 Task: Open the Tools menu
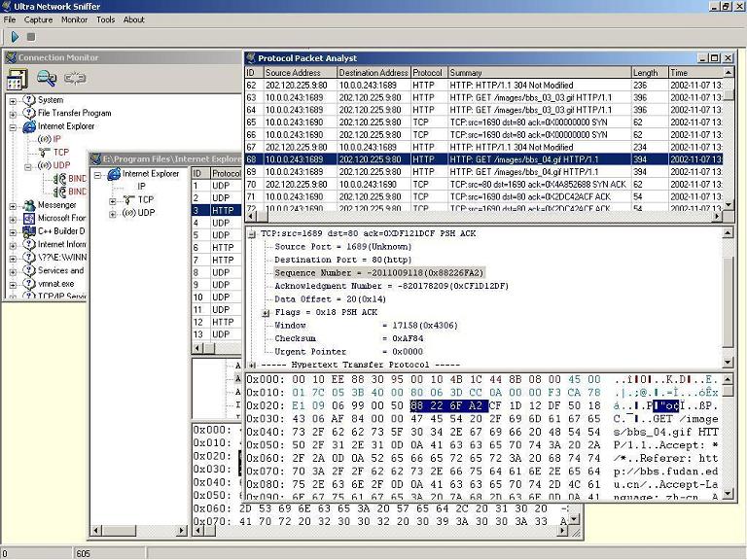[x=105, y=19]
